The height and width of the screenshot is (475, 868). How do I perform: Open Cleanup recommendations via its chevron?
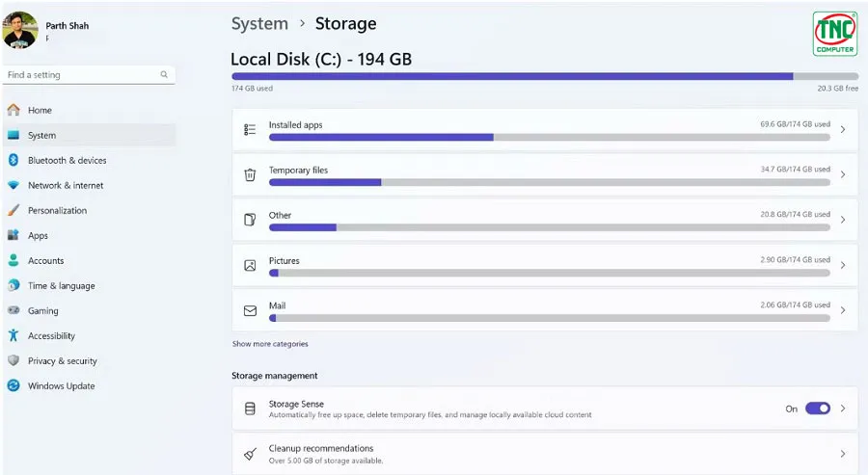tap(843, 454)
